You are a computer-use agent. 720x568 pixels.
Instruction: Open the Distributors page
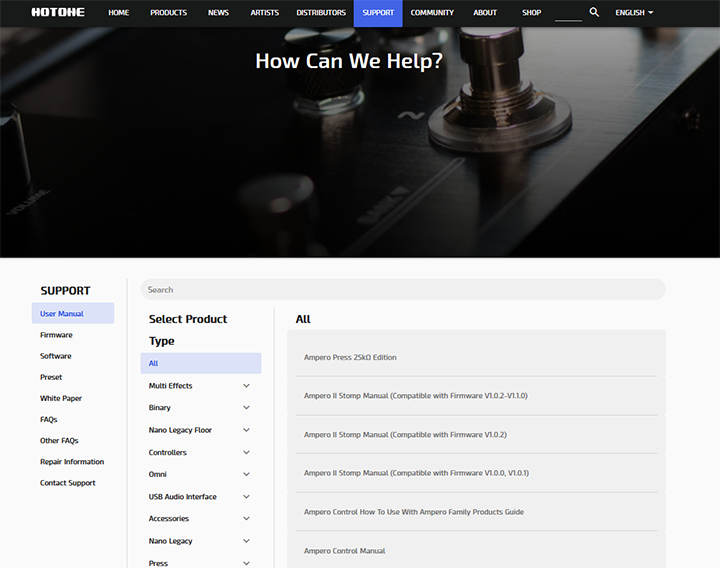pyautogui.click(x=321, y=13)
